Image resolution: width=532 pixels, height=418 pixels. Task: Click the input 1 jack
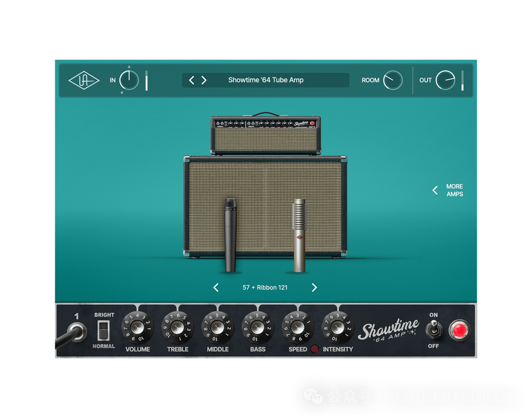pos(77,331)
